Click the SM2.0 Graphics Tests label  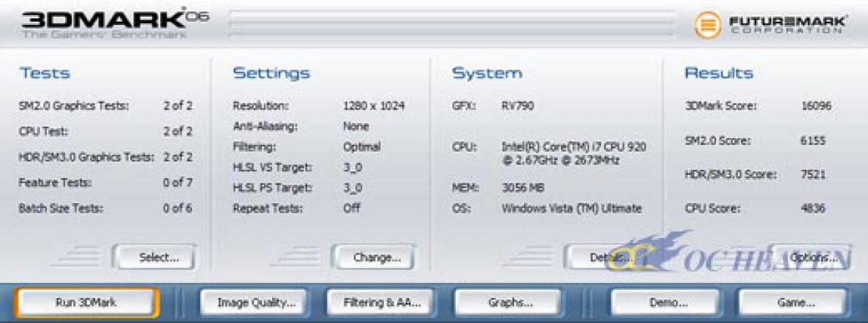click(74, 106)
